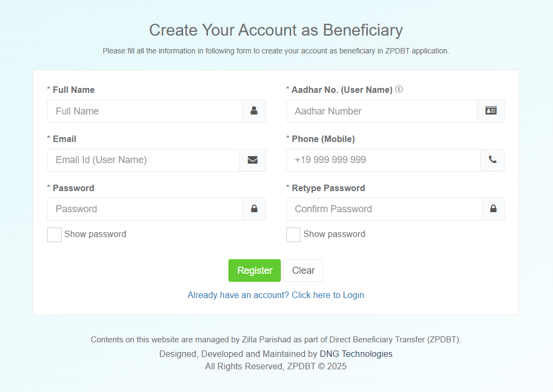This screenshot has width=553, height=392.
Task: Click the info icon next to Aadhar No.
Action: click(399, 90)
